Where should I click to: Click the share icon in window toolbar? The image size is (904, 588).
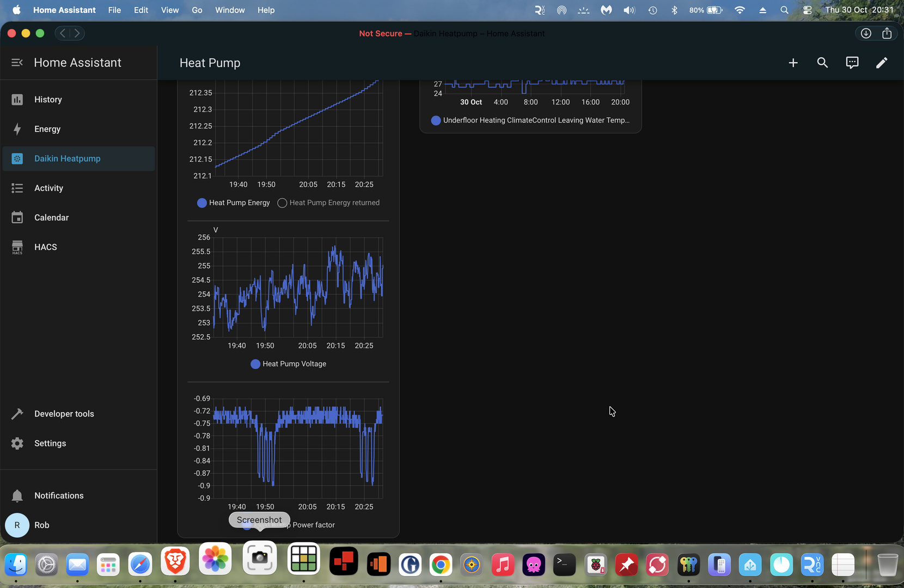point(887,33)
